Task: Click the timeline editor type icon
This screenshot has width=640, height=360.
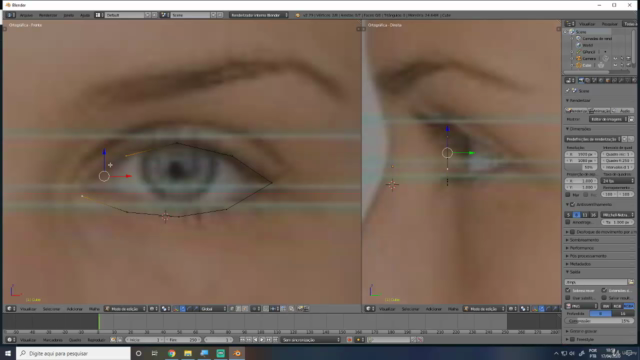Action: tap(11, 340)
